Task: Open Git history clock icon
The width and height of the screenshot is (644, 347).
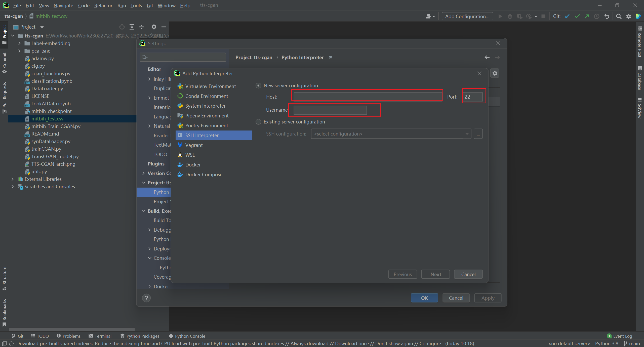Action: (x=597, y=16)
